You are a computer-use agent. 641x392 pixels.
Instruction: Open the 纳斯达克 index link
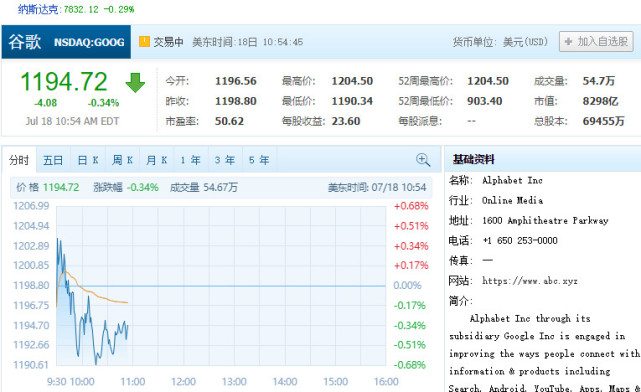tap(38, 9)
